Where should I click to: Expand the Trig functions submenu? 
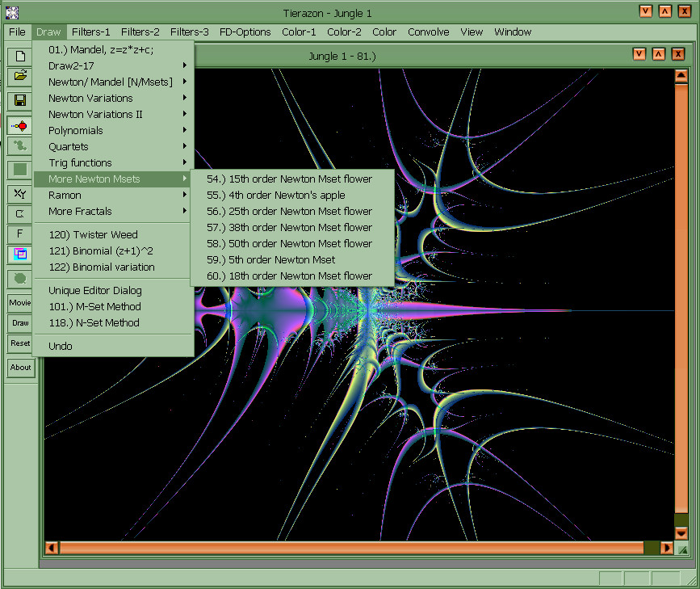113,162
